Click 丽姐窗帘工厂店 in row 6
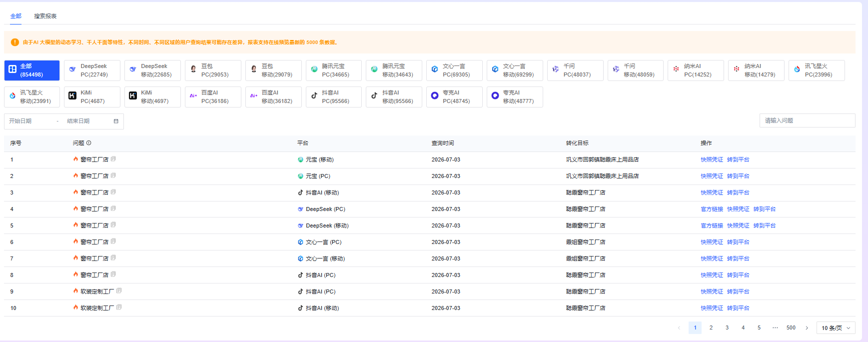Image resolution: width=868 pixels, height=342 pixels. 586,242
